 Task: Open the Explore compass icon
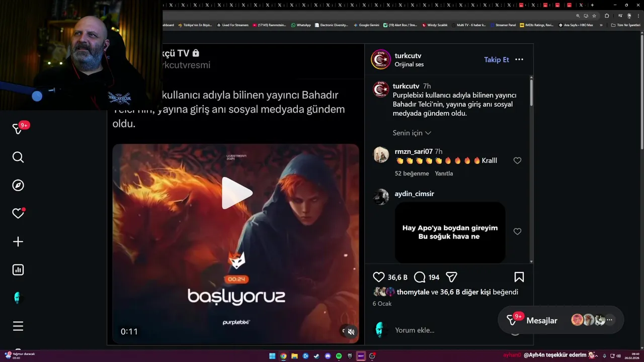coord(18,186)
